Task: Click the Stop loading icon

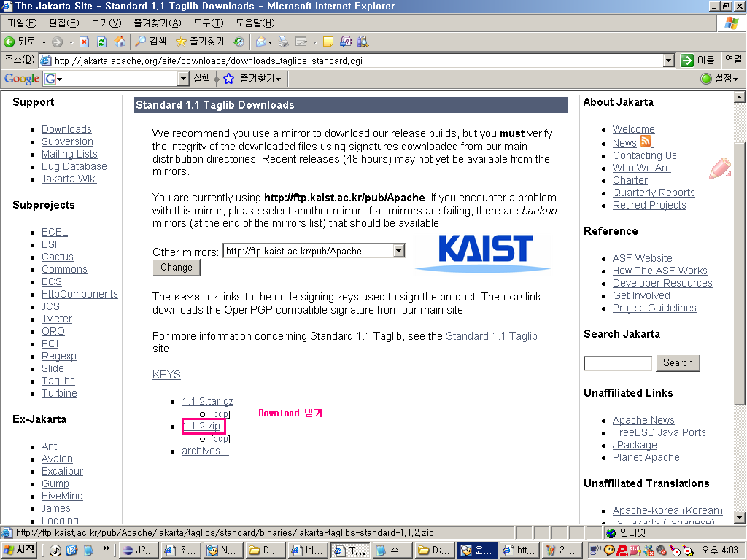Action: click(x=84, y=42)
